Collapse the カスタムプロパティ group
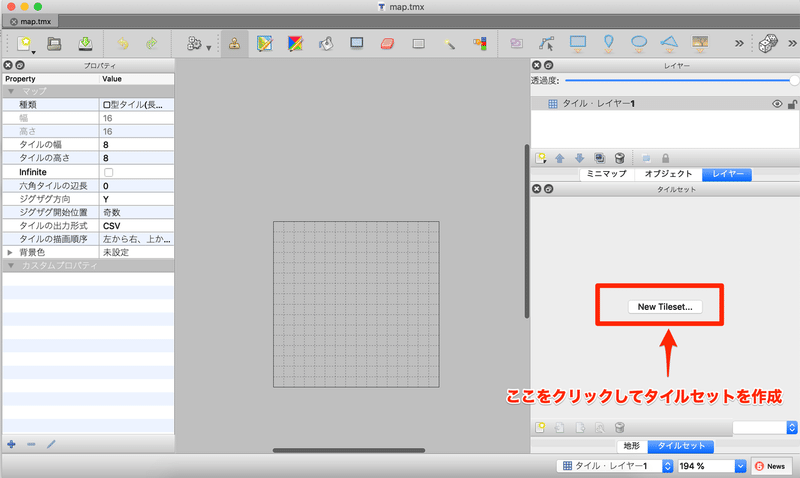This screenshot has height=478, width=800. click(11, 265)
